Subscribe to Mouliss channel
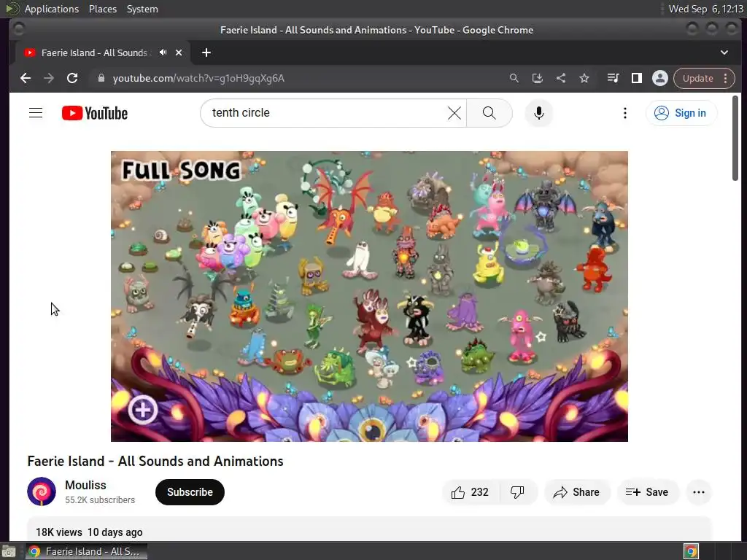The image size is (747, 560). (190, 492)
